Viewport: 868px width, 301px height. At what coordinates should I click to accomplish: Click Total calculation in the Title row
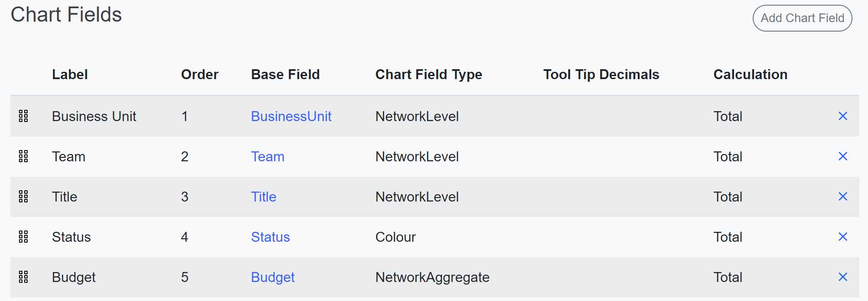pyautogui.click(x=728, y=197)
